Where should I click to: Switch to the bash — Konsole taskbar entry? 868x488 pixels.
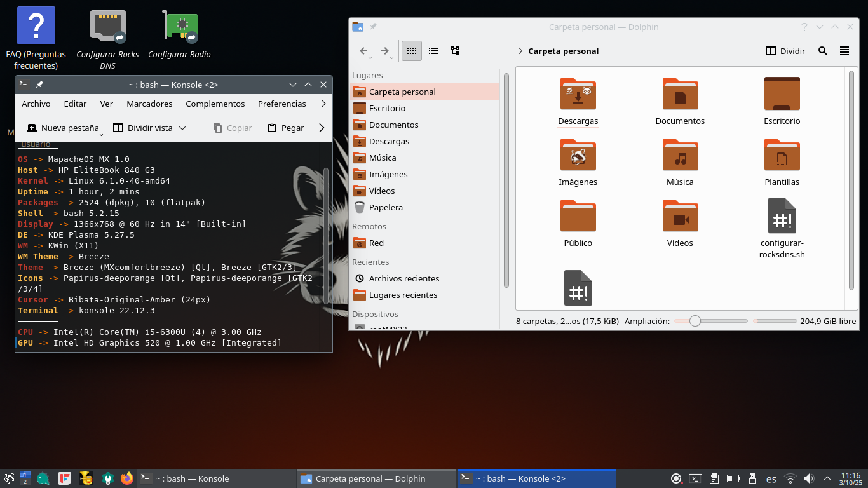(x=217, y=478)
